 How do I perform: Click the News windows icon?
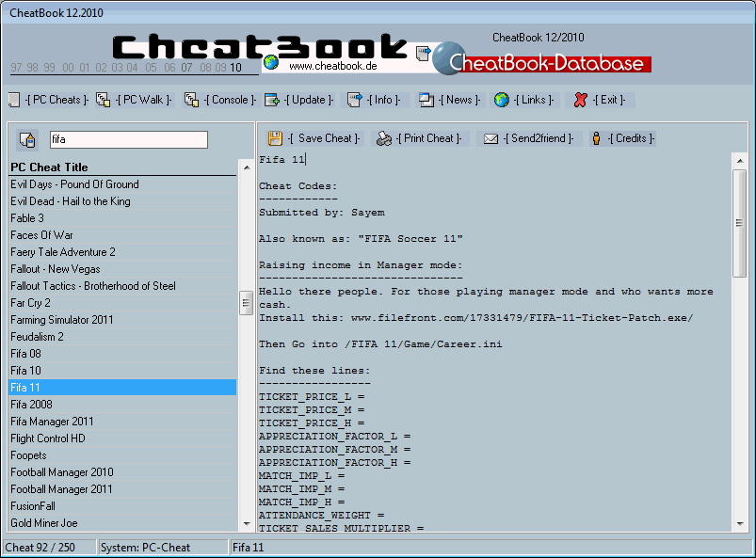tap(426, 101)
